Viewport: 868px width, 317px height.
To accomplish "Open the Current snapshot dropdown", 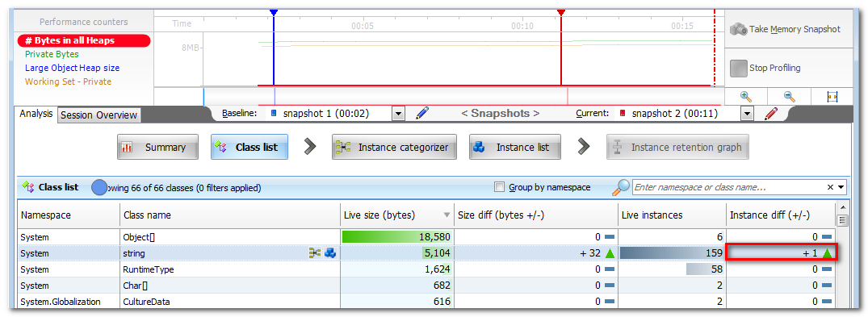I will [748, 114].
